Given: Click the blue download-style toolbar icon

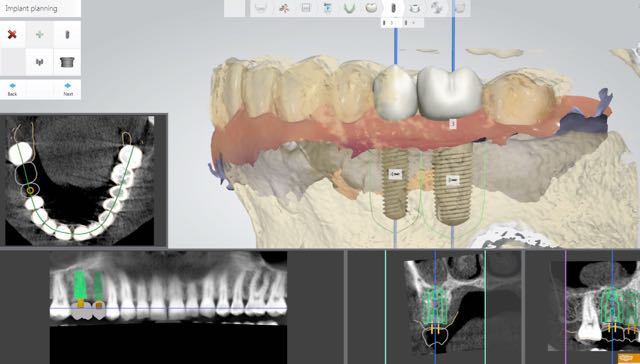Looking at the screenshot, I should 327,8.
